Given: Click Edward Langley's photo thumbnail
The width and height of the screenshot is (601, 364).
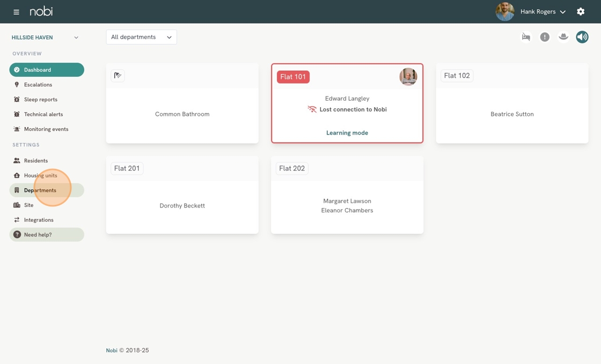Looking at the screenshot, I should (x=408, y=77).
